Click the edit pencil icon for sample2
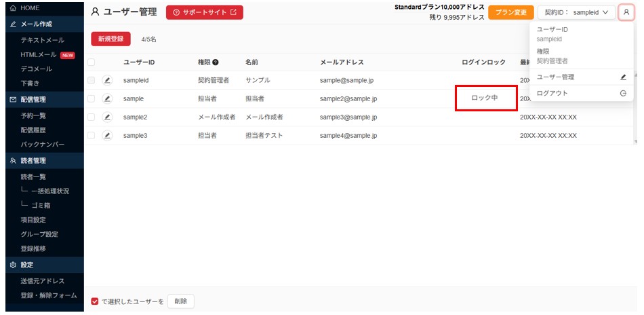The width and height of the screenshot is (644, 315). point(107,117)
